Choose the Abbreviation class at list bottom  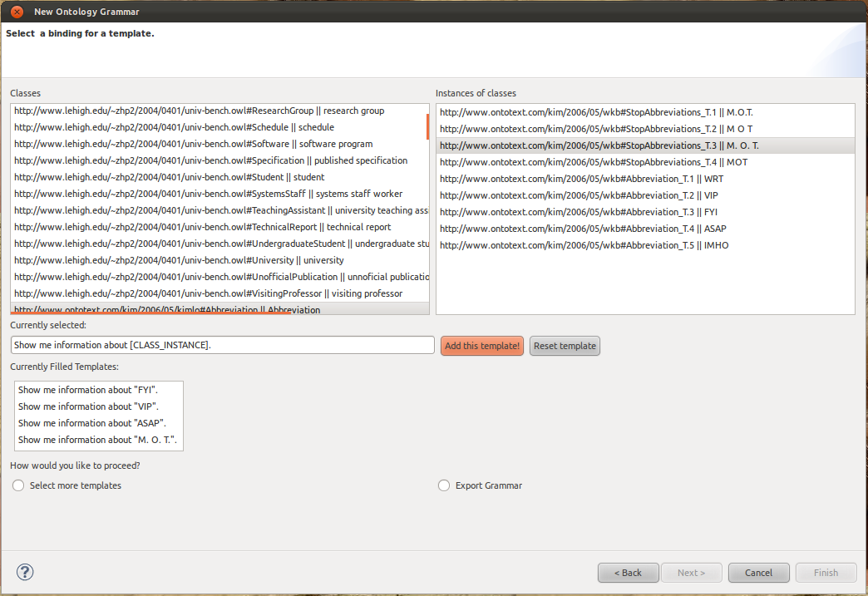[166, 309]
